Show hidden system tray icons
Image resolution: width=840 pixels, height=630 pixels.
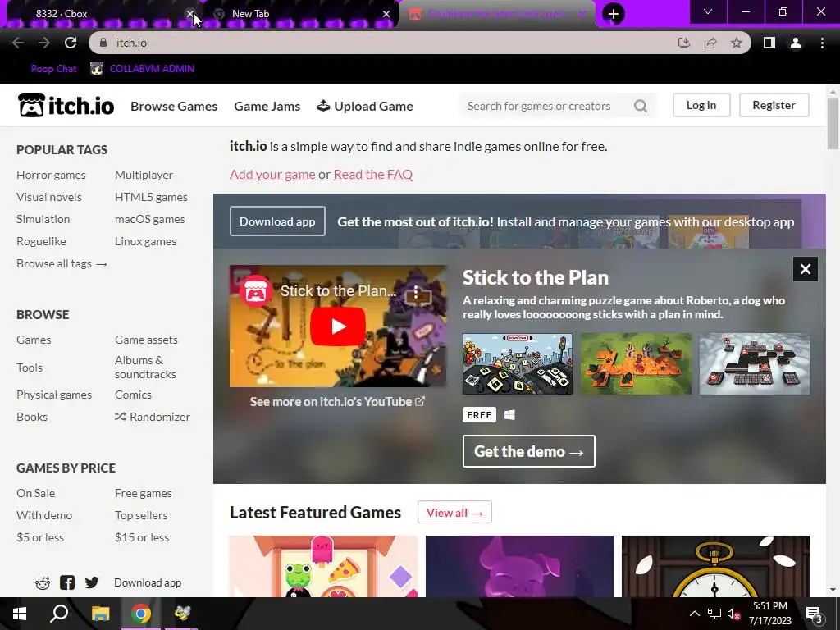coord(694,614)
